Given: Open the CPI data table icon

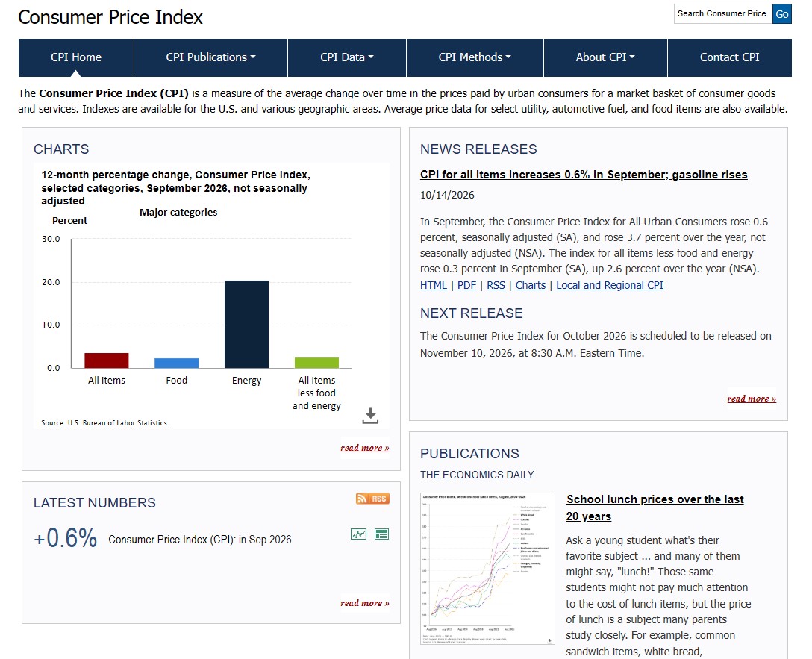Looking at the screenshot, I should (381, 534).
